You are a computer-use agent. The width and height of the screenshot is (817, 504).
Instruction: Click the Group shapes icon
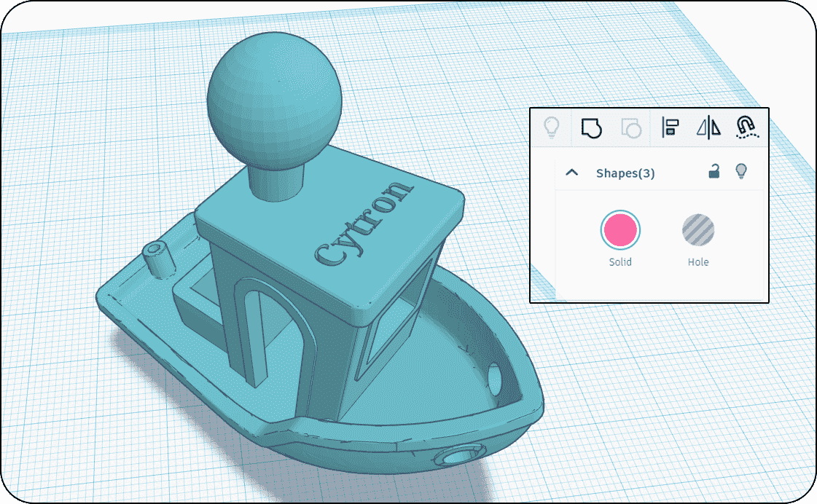(591, 128)
